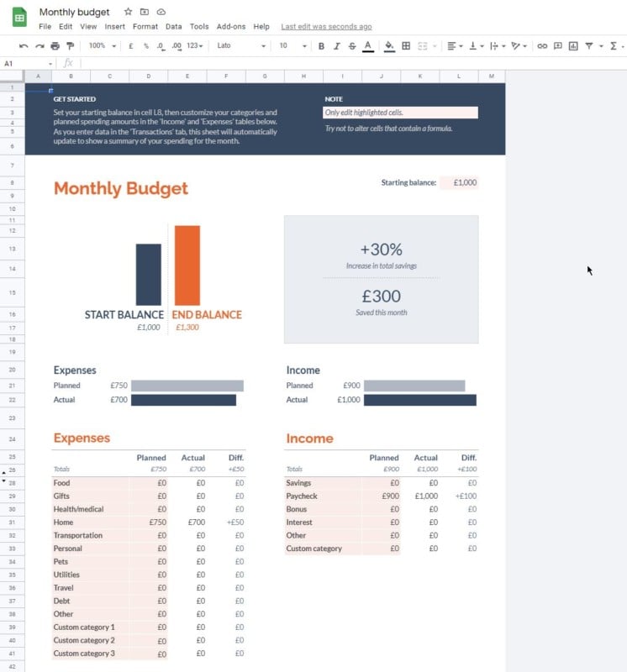Open the Format menu
This screenshot has height=672, width=627.
click(145, 27)
